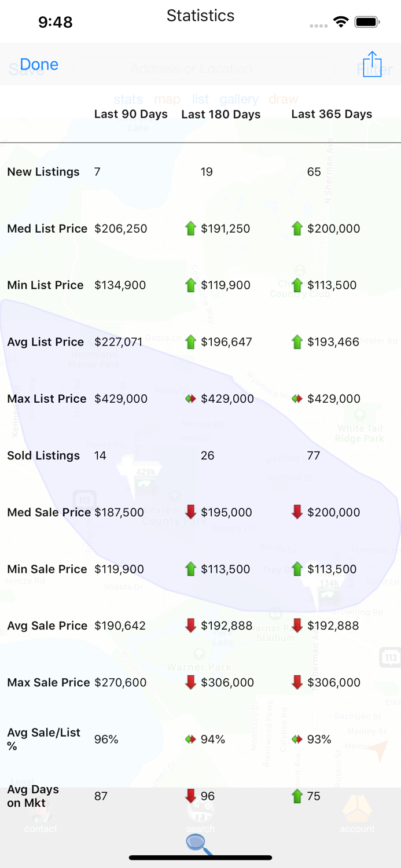Click the New Listings row label

tap(43, 172)
